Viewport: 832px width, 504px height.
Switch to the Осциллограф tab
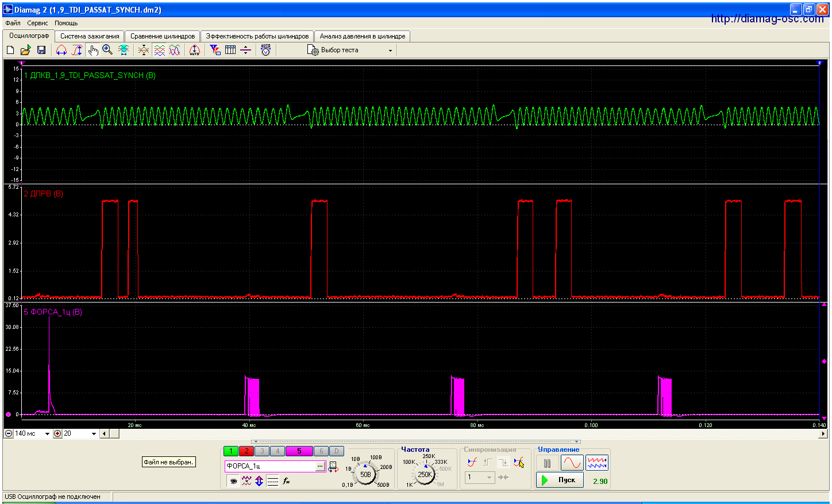29,36
